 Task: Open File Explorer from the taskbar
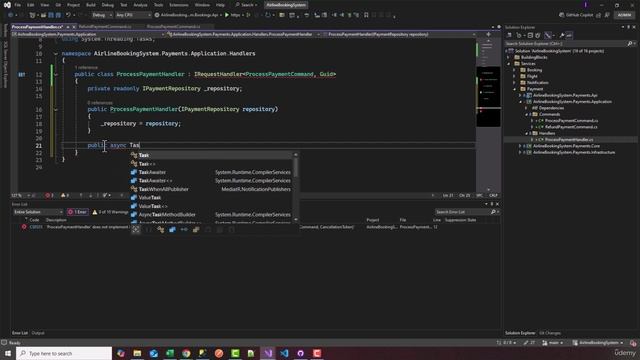[137, 353]
